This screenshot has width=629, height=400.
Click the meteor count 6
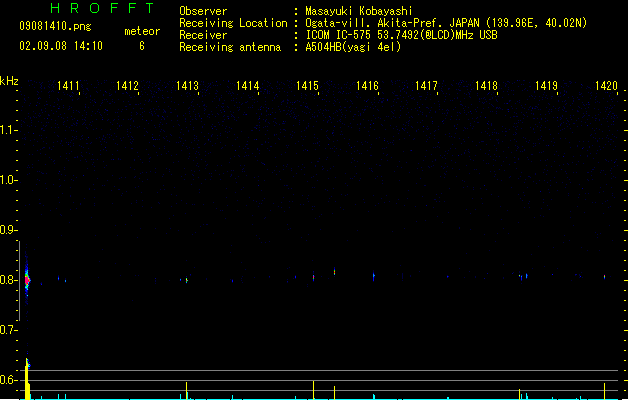click(142, 46)
